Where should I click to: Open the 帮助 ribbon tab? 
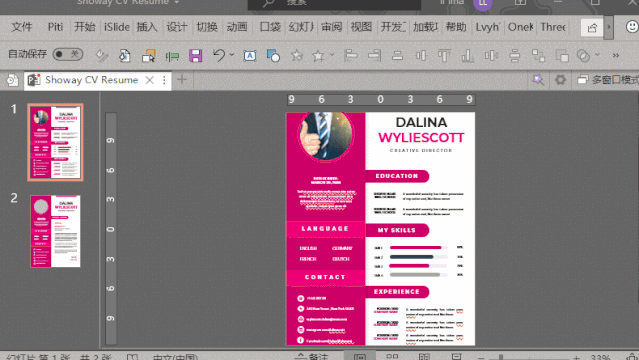(456, 27)
